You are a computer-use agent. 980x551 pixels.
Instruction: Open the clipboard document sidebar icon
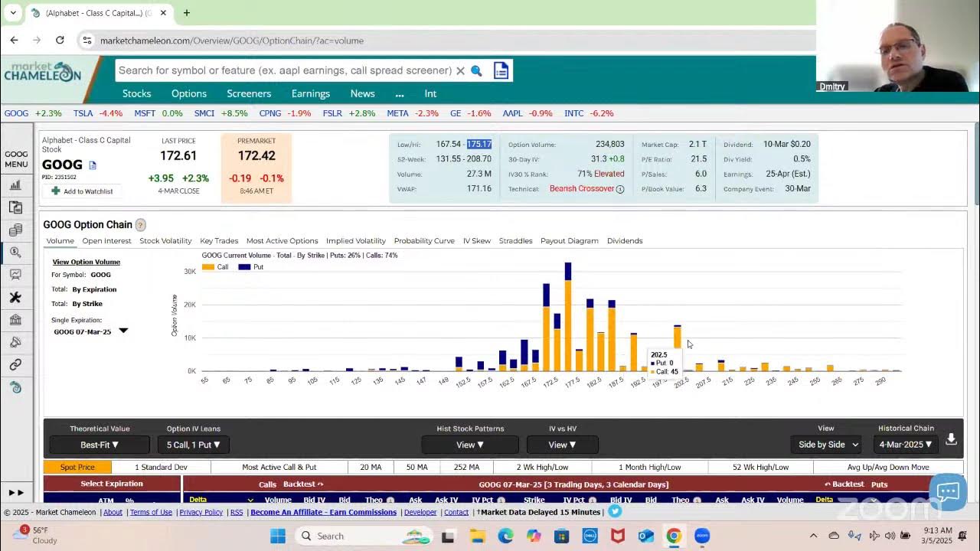[x=15, y=207]
